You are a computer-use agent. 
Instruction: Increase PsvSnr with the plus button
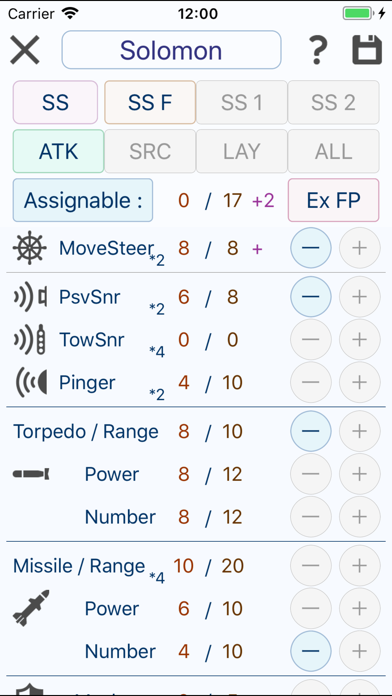(360, 297)
